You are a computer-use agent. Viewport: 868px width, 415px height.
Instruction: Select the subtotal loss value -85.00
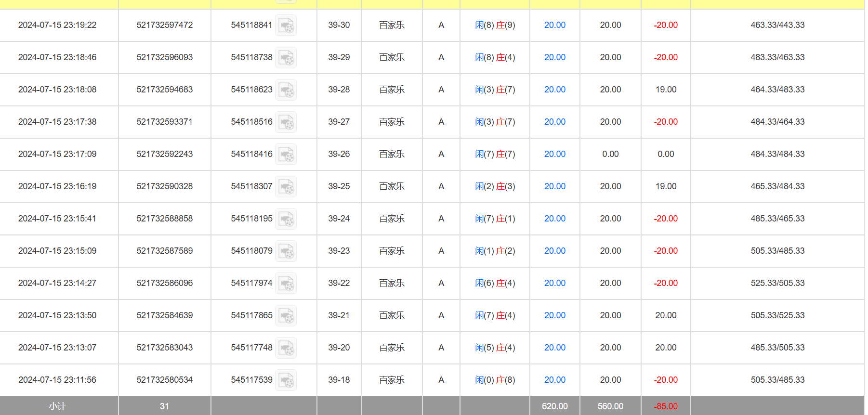tap(665, 406)
